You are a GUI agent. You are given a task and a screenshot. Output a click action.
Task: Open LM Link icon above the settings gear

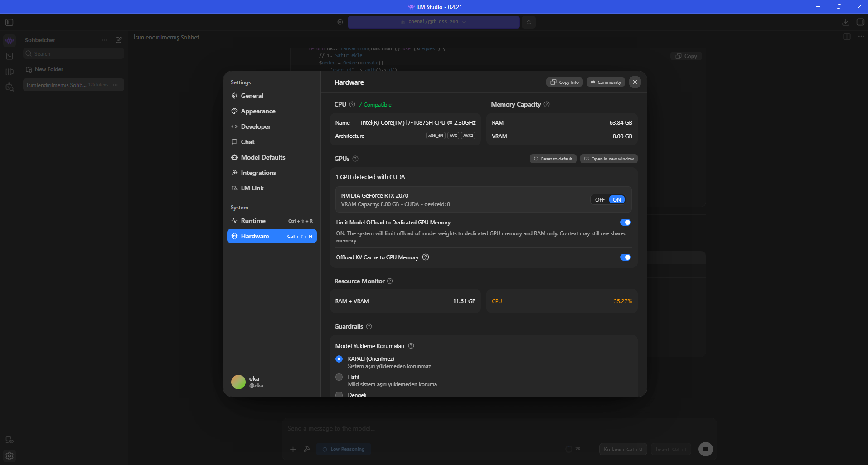(x=10, y=440)
